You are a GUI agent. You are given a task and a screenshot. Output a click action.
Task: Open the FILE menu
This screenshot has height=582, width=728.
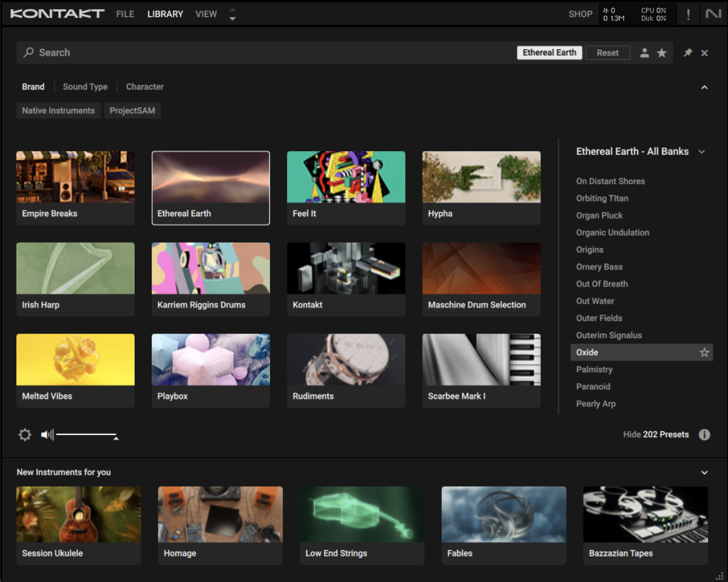coord(126,14)
